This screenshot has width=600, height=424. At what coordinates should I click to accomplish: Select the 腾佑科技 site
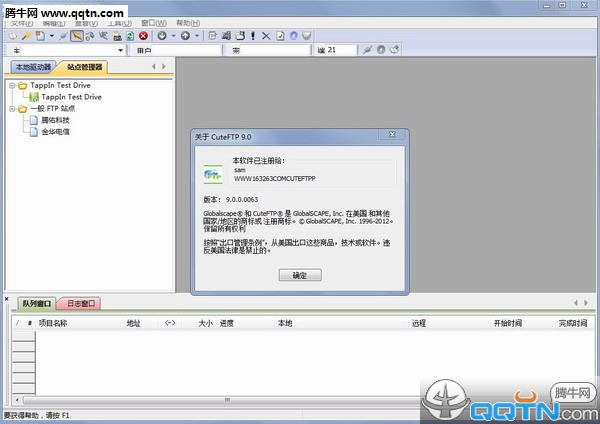click(55, 120)
